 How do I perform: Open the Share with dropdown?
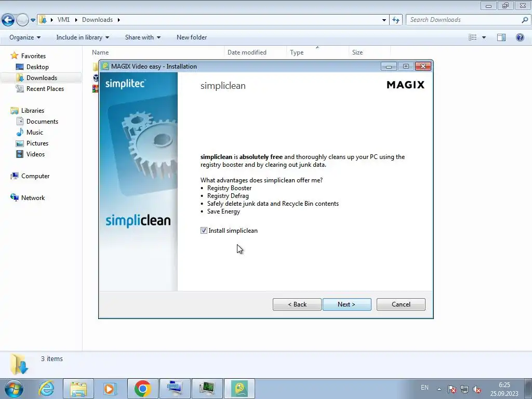click(x=142, y=37)
